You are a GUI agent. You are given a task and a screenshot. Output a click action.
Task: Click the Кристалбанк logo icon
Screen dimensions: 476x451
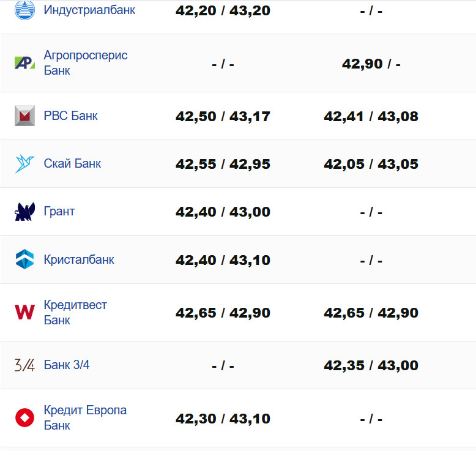pyautogui.click(x=24, y=259)
